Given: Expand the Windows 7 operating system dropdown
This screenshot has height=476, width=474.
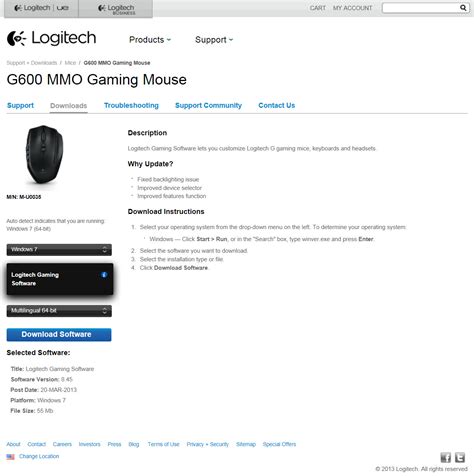Looking at the screenshot, I should coord(59,250).
